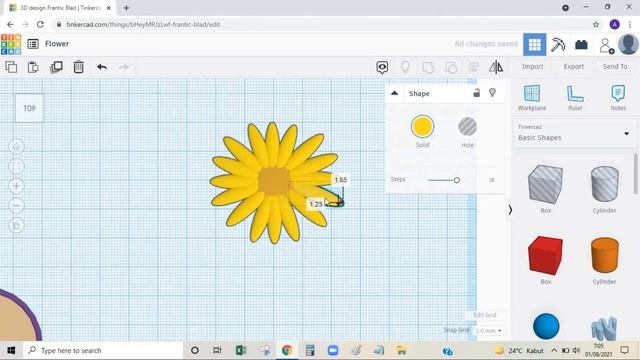Zoom out with the minus button
The width and height of the screenshot is (640, 360).
16,206
